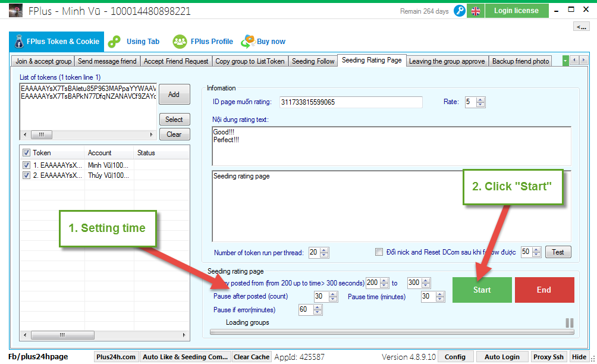
Task: Select the Seeding Rating Page tab
Action: click(x=372, y=60)
